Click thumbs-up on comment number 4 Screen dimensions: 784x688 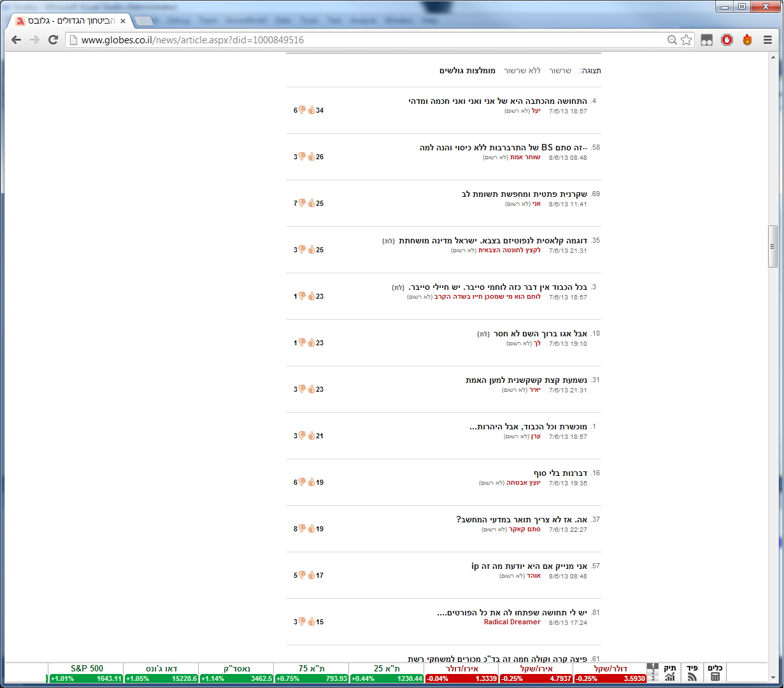click(x=311, y=110)
